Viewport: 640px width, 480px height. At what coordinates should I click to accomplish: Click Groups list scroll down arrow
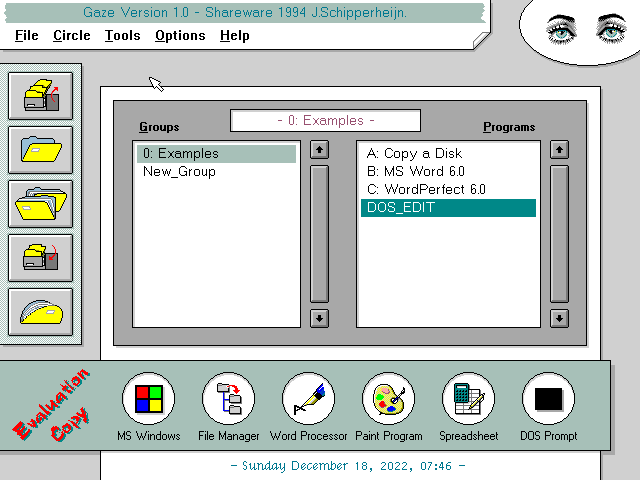(x=319, y=318)
